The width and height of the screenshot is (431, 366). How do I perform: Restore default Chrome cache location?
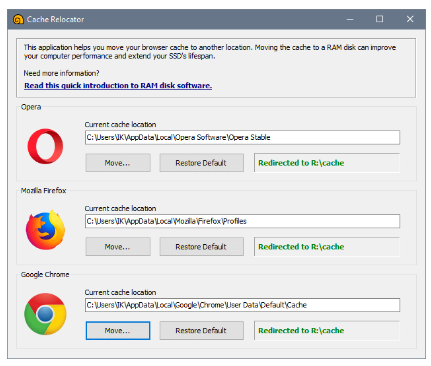tap(201, 331)
